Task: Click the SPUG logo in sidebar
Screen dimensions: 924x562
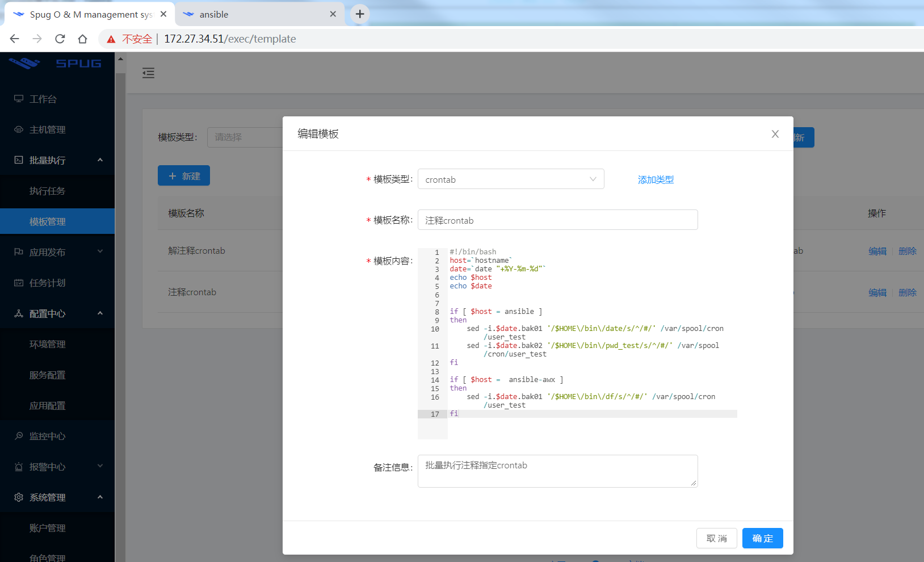Action: [56, 63]
